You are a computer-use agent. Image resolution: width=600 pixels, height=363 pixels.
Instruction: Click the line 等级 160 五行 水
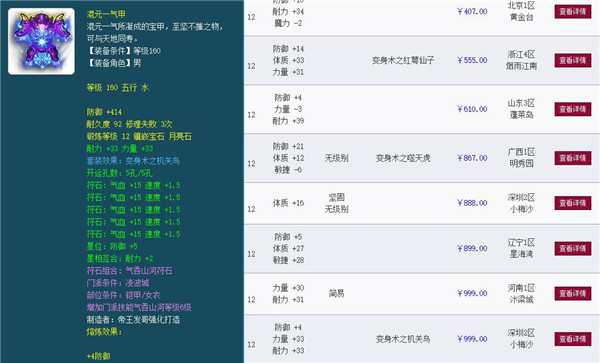(117, 88)
